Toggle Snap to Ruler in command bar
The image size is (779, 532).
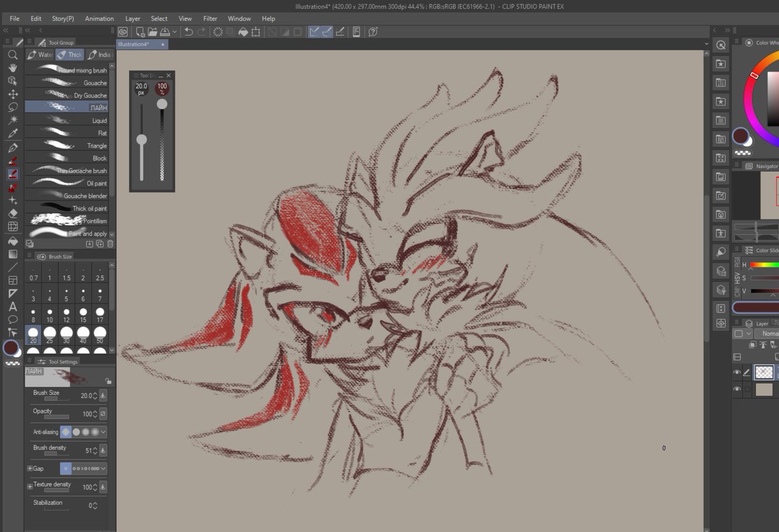[314, 31]
